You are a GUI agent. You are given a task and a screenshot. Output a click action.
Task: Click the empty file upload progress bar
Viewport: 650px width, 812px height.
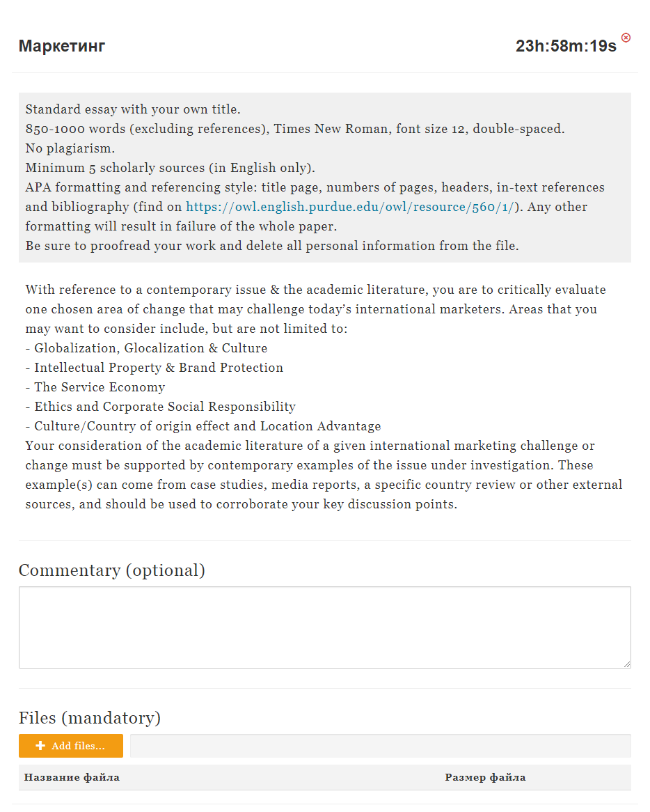pos(380,746)
